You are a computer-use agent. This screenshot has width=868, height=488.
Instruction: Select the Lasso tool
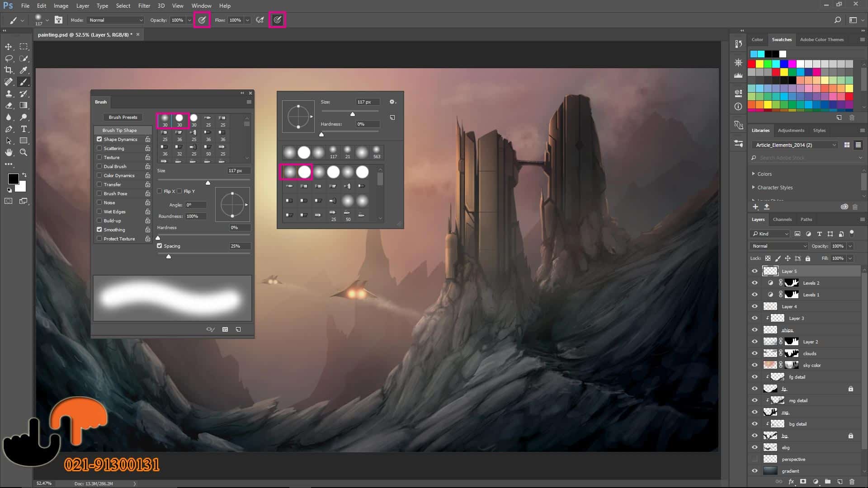click(9, 58)
